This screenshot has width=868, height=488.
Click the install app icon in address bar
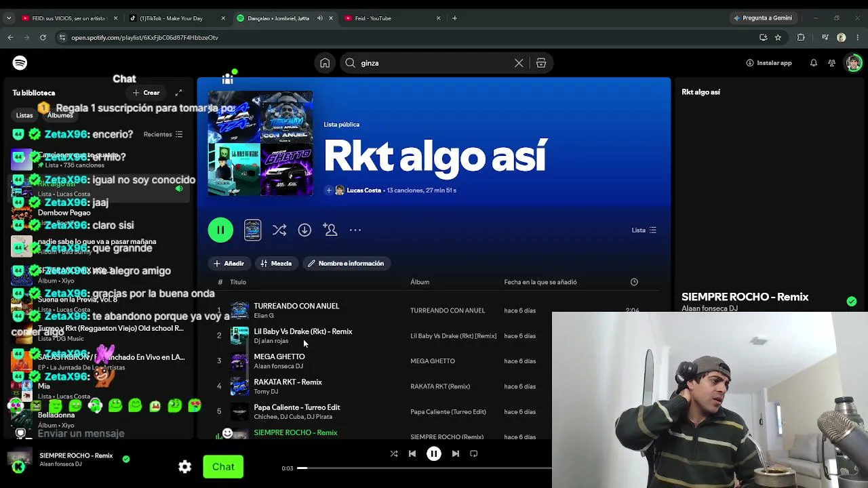763,37
